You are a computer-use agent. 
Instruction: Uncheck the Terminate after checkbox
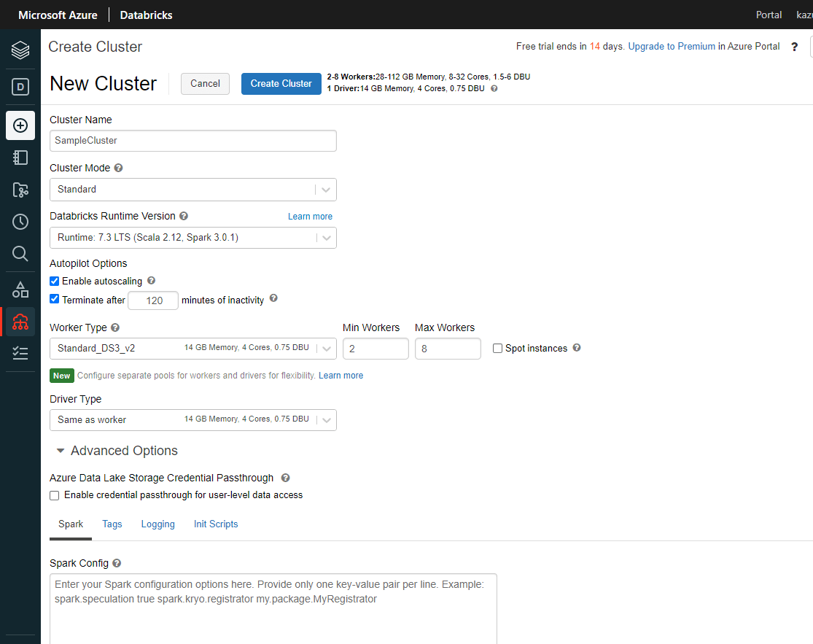[55, 299]
